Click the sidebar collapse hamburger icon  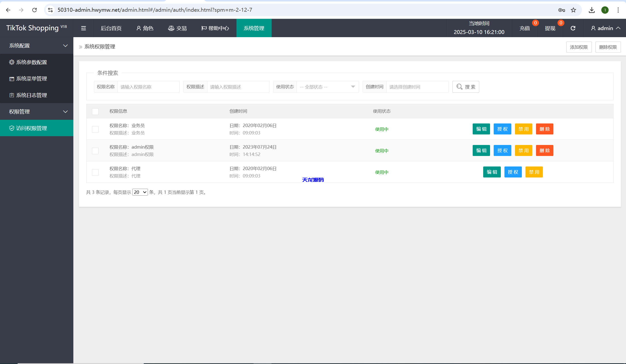click(x=83, y=28)
